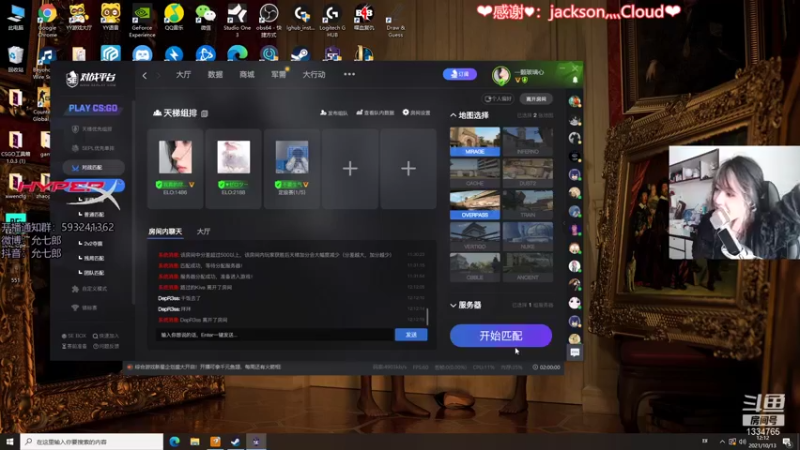Screen dimensions: 800x450
Task: Open the 商城 top navigation tab
Action: point(247,74)
